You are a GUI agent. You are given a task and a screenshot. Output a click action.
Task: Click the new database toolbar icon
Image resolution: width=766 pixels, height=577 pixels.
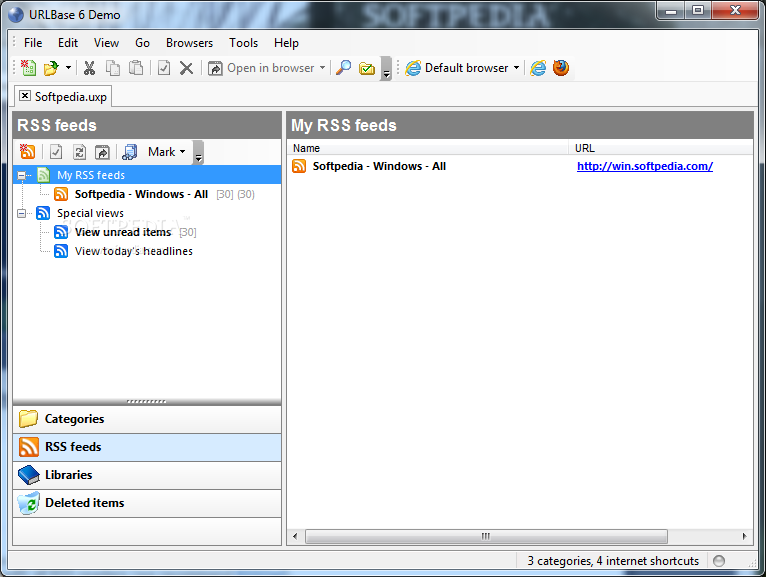click(28, 68)
